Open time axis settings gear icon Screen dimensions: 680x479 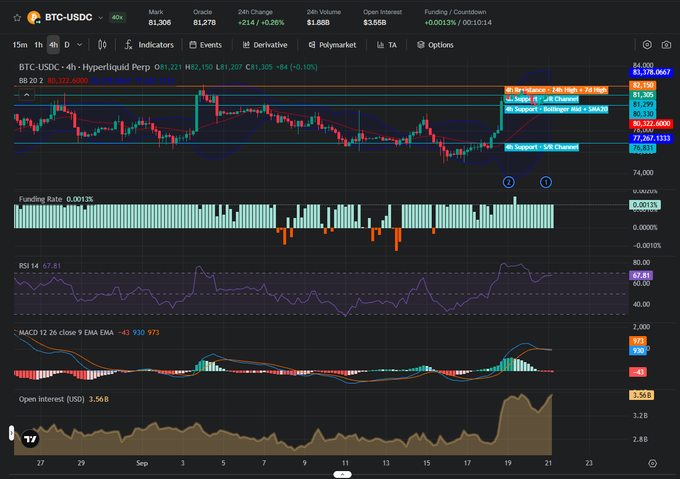pyautogui.click(x=652, y=463)
